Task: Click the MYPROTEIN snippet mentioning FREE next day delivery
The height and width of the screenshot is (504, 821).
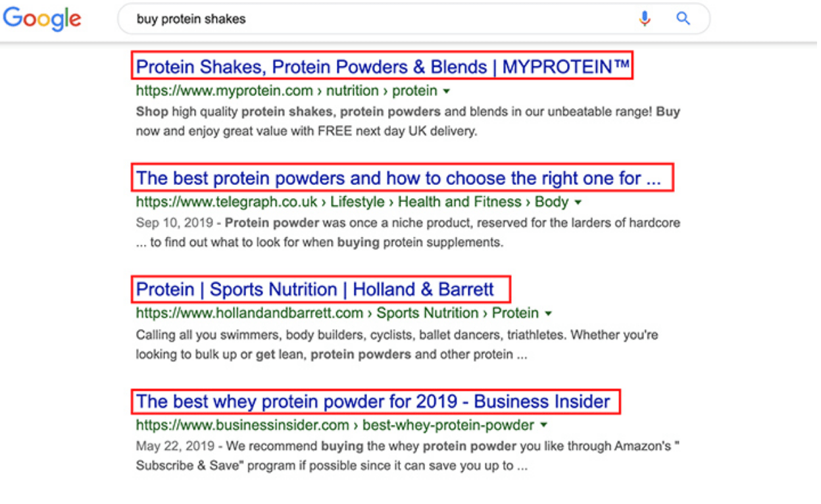Action: (x=408, y=122)
